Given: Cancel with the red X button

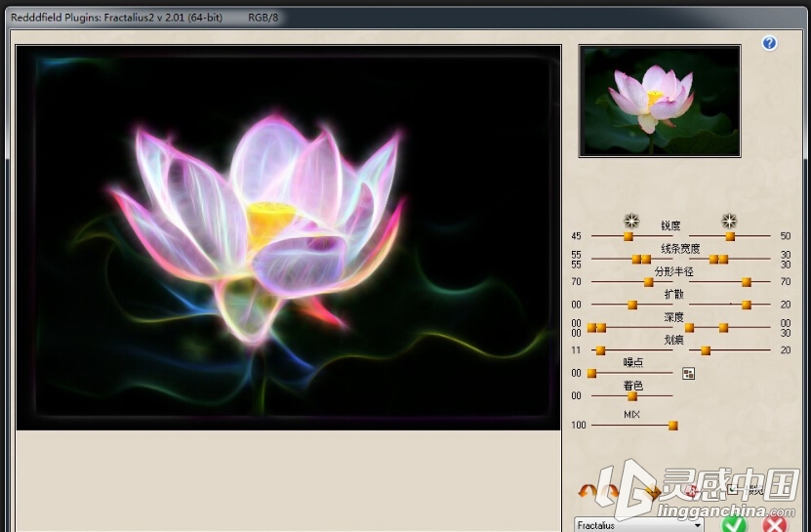Looking at the screenshot, I should [774, 524].
